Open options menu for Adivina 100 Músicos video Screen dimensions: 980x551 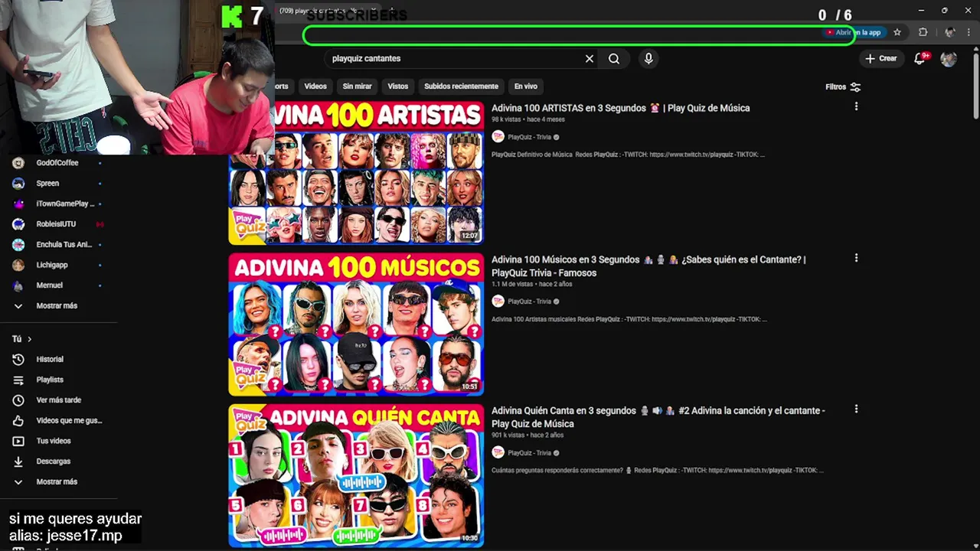point(856,258)
